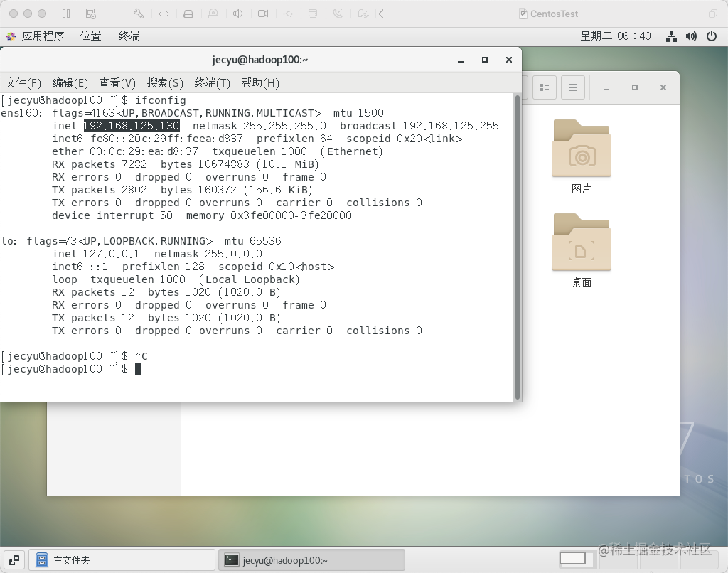Image resolution: width=728 pixels, height=573 pixels.
Task: Open the file manager hamburger menu
Action: point(573,87)
